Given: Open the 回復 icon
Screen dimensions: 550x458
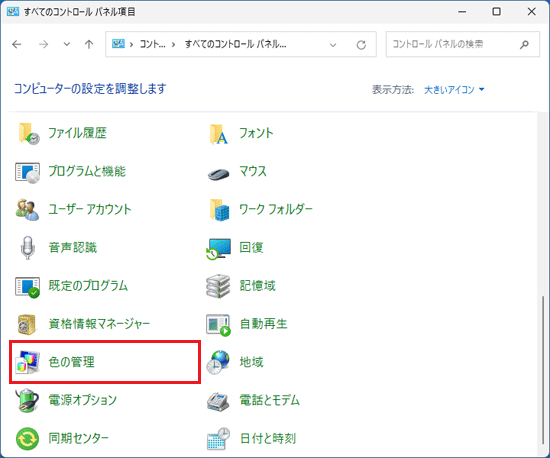Looking at the screenshot, I should point(218,248).
